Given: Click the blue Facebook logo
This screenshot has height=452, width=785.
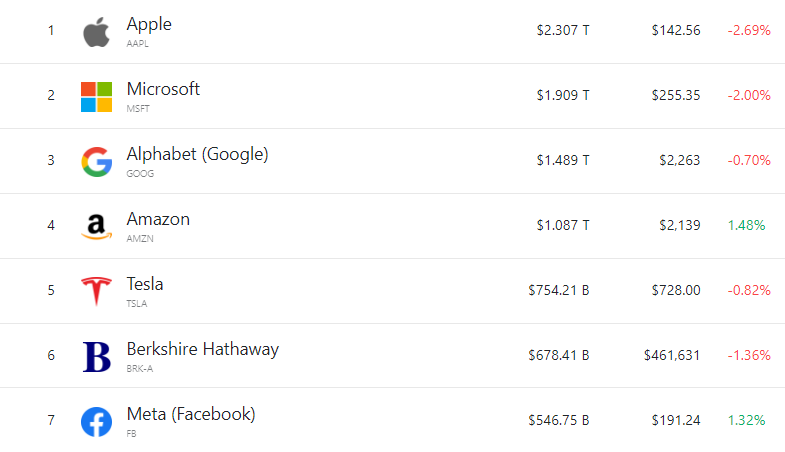Looking at the screenshot, I should [x=96, y=421].
